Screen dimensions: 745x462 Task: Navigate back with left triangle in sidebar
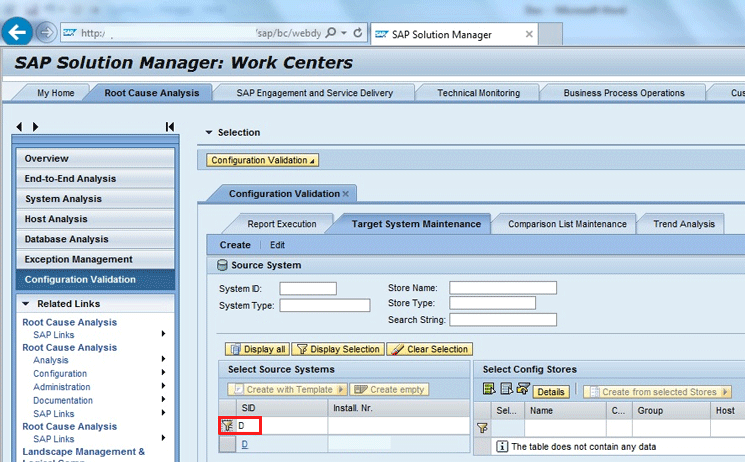tap(19, 126)
